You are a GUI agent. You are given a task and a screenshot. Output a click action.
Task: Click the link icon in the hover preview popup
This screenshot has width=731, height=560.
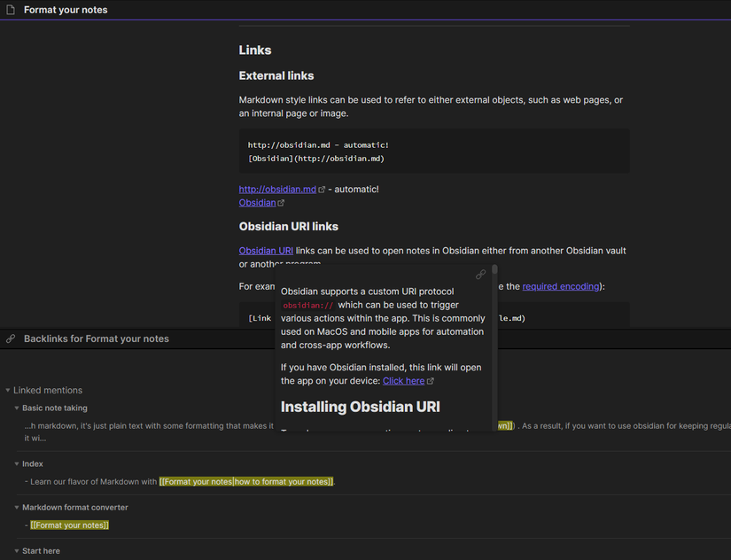480,275
